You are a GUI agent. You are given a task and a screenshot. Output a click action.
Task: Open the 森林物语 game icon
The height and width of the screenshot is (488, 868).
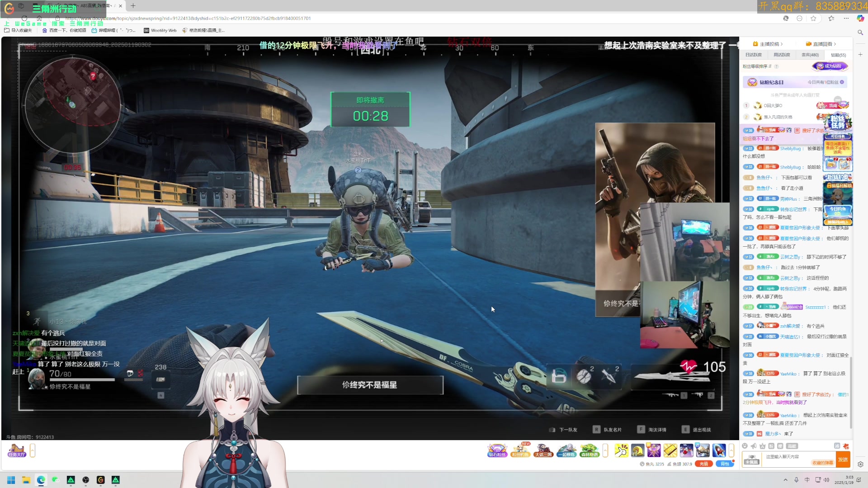click(589, 450)
